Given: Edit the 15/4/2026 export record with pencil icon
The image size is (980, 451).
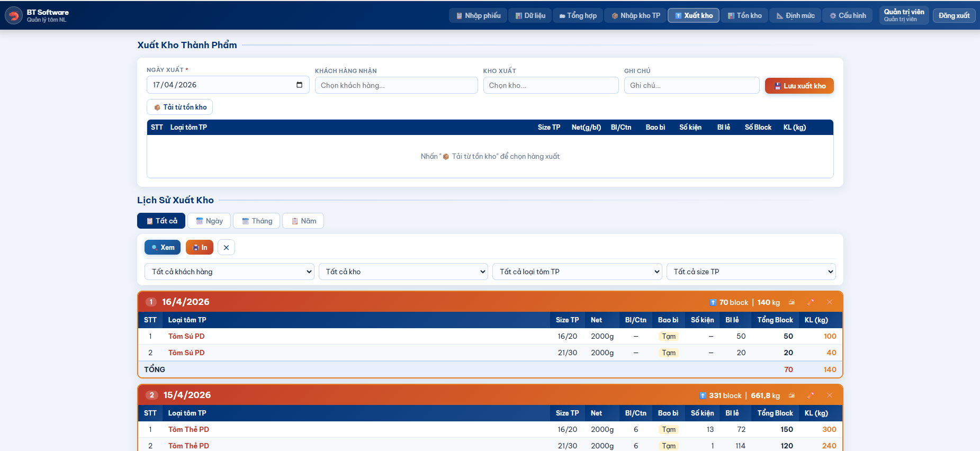Looking at the screenshot, I should pyautogui.click(x=810, y=395).
